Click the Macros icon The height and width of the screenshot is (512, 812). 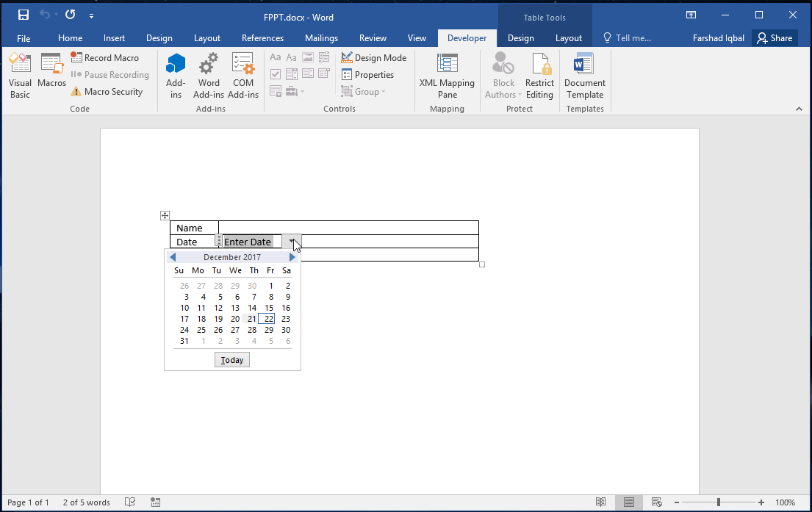click(51, 71)
